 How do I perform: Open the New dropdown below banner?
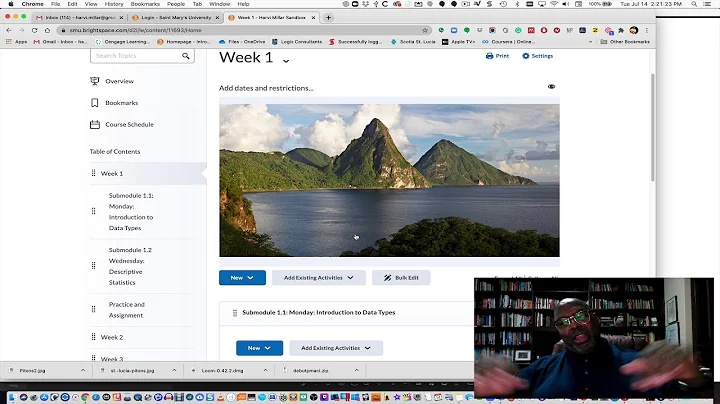(x=242, y=278)
